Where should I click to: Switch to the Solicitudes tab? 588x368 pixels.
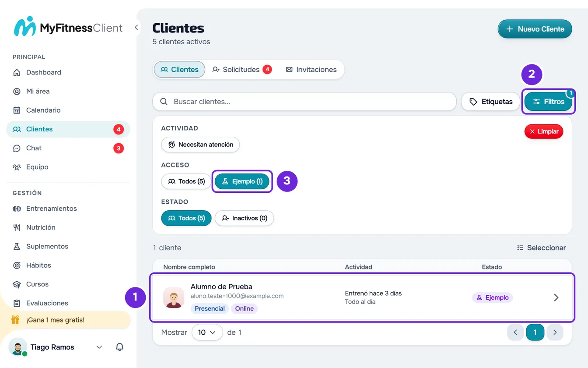(x=241, y=69)
